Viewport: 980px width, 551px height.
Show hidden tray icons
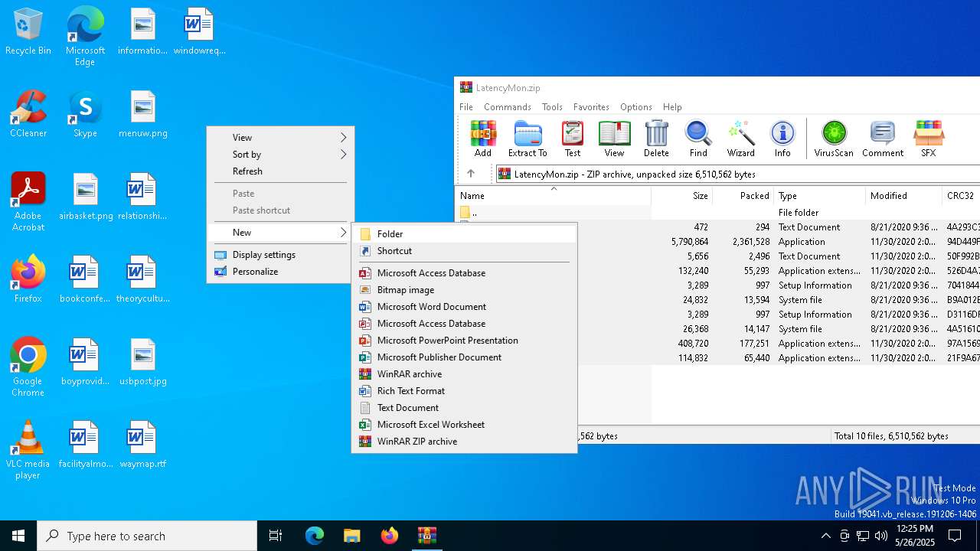click(x=825, y=536)
